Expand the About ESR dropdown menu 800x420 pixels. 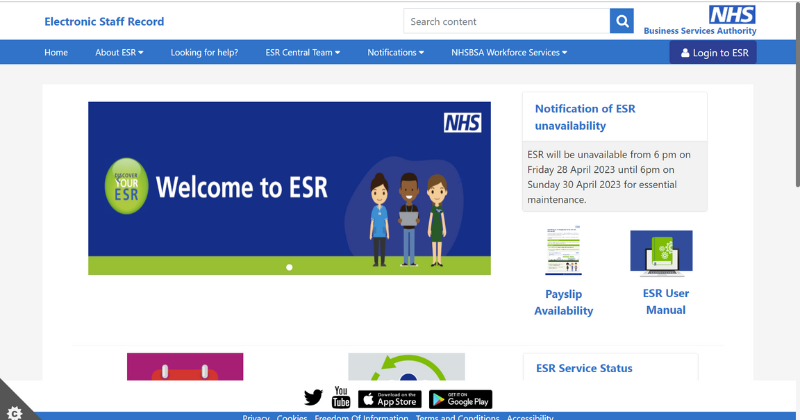[x=119, y=52]
